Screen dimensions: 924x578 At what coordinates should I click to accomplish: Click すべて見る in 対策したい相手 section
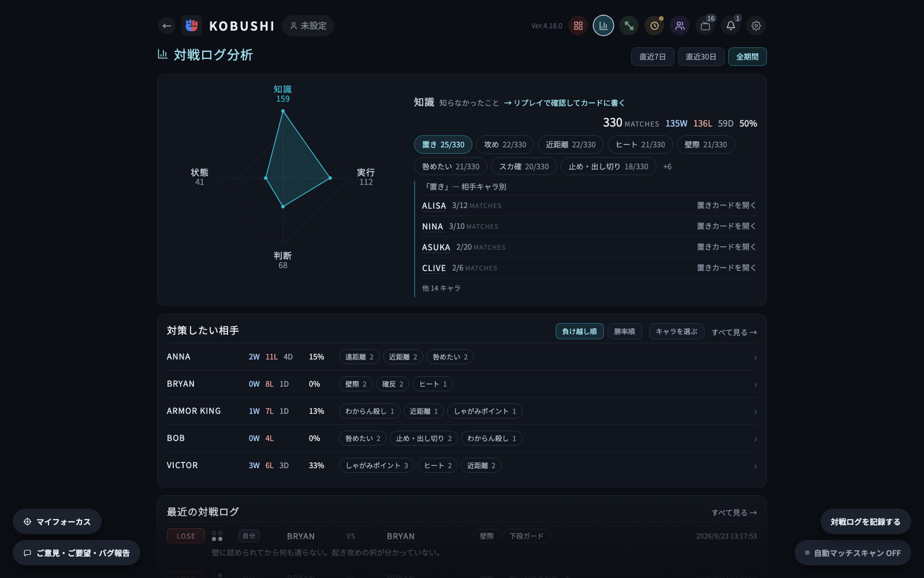[x=734, y=332]
